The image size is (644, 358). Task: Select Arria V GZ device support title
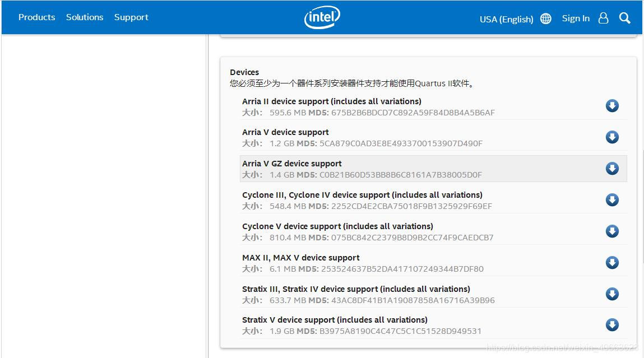(x=291, y=164)
